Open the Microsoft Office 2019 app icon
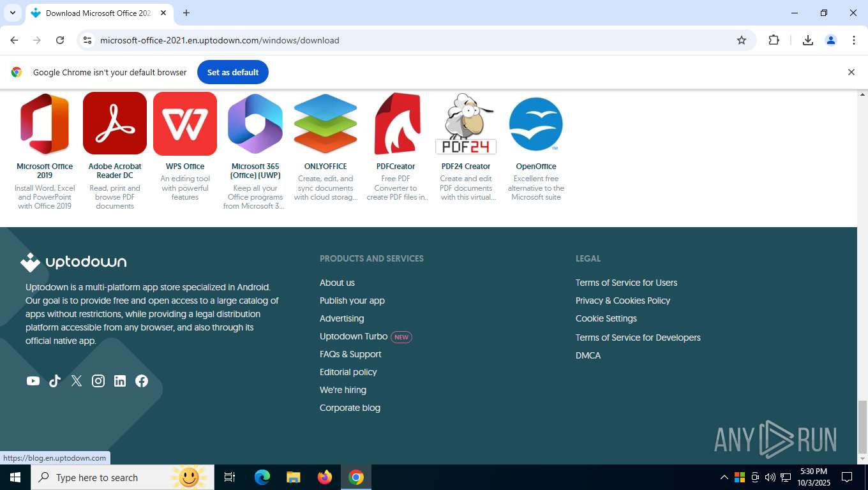868x490 pixels. pyautogui.click(x=45, y=123)
